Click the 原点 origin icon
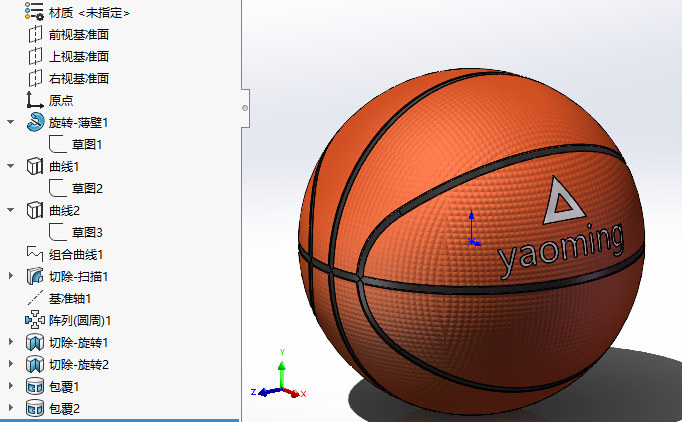 click(x=35, y=100)
